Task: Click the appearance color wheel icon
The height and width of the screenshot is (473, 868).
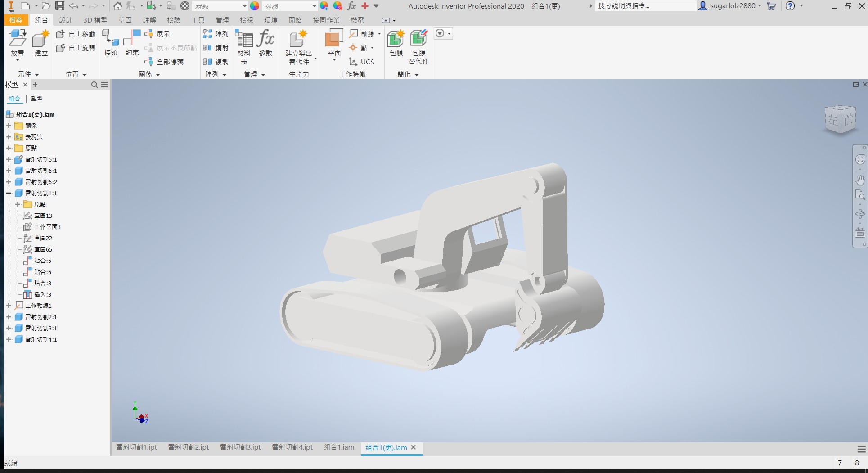Action: pyautogui.click(x=255, y=6)
